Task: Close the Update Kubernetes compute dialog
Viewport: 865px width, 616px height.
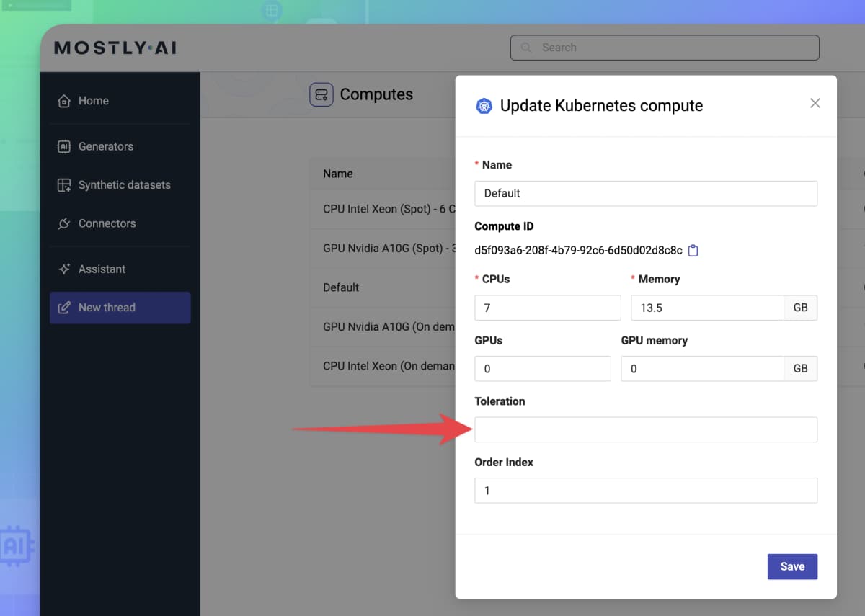Action: click(815, 103)
